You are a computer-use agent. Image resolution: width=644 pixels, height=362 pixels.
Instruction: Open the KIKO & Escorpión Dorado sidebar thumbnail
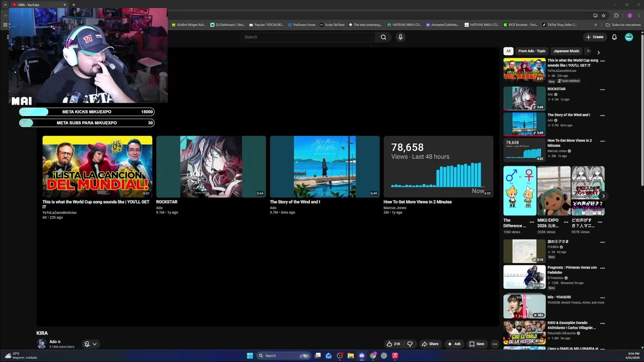pyautogui.click(x=524, y=332)
